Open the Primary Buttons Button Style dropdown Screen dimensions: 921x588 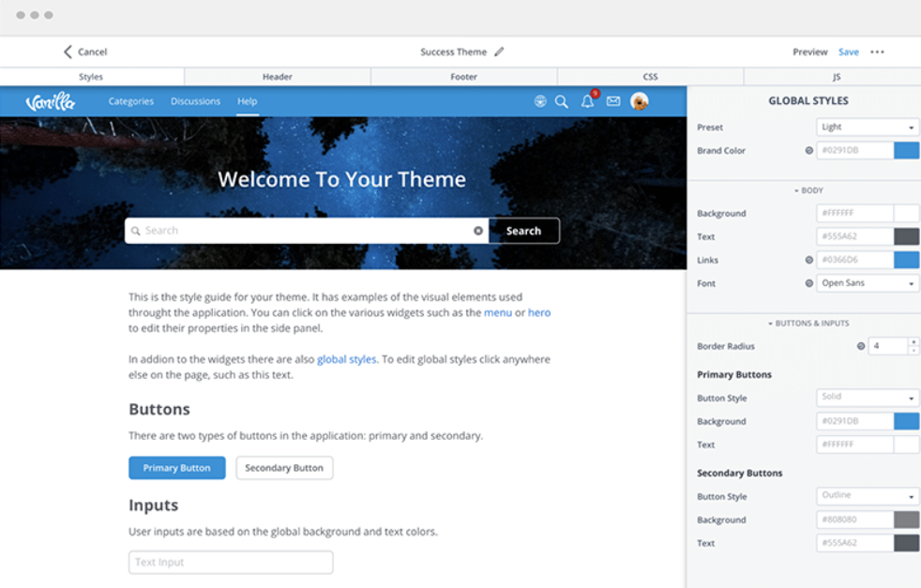click(867, 398)
